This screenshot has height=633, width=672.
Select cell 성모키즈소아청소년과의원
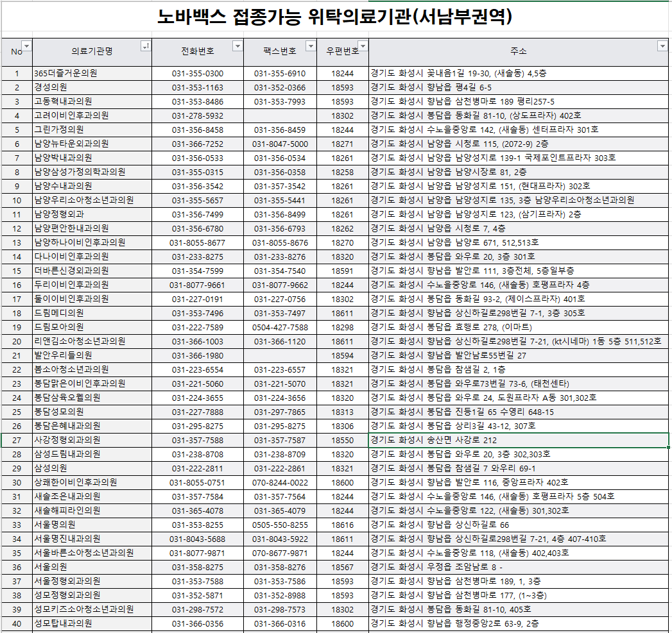(92, 609)
